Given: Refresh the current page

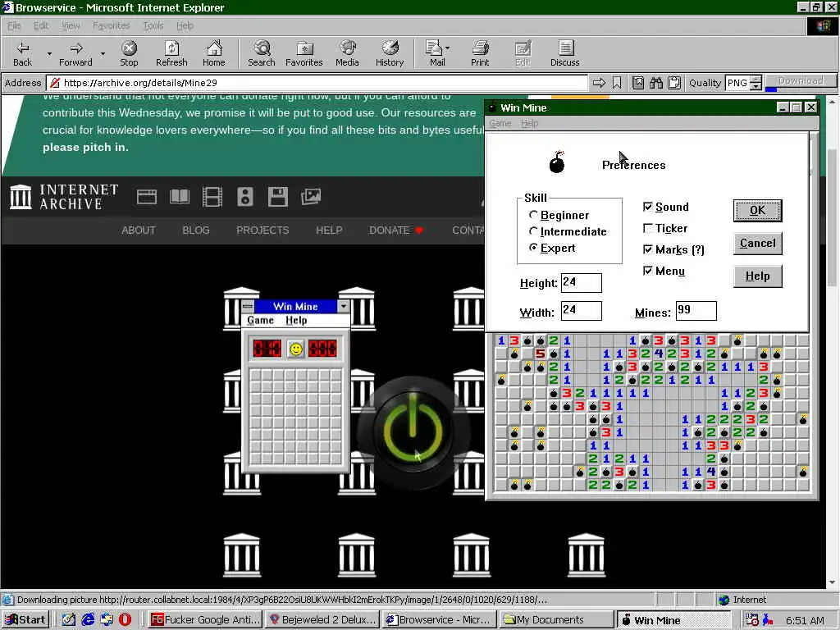Looking at the screenshot, I should click(x=171, y=53).
